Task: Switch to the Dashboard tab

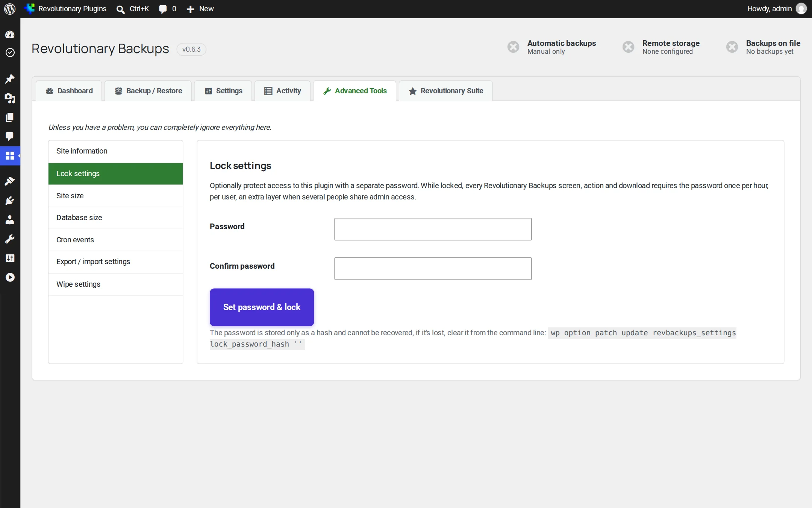Action: pos(69,91)
